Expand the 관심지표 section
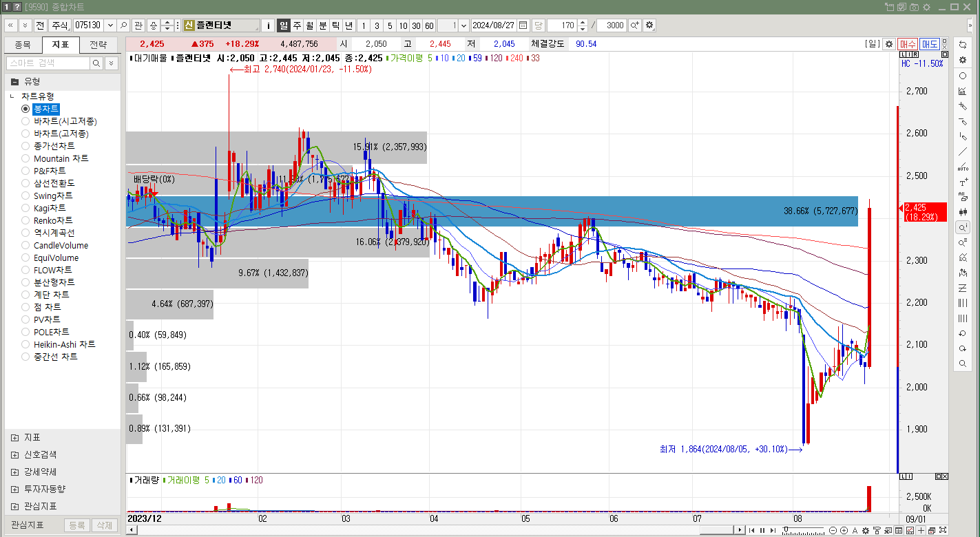The image size is (980, 537). [x=15, y=506]
